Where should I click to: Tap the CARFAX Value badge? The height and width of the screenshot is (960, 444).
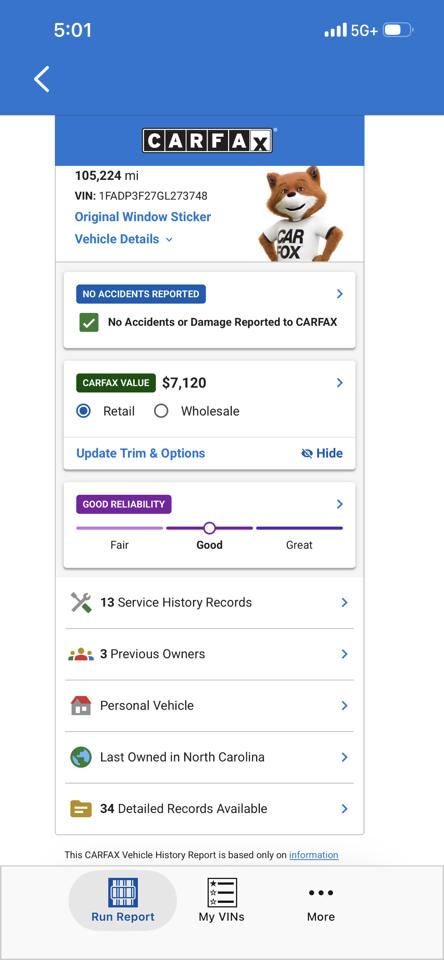116,383
